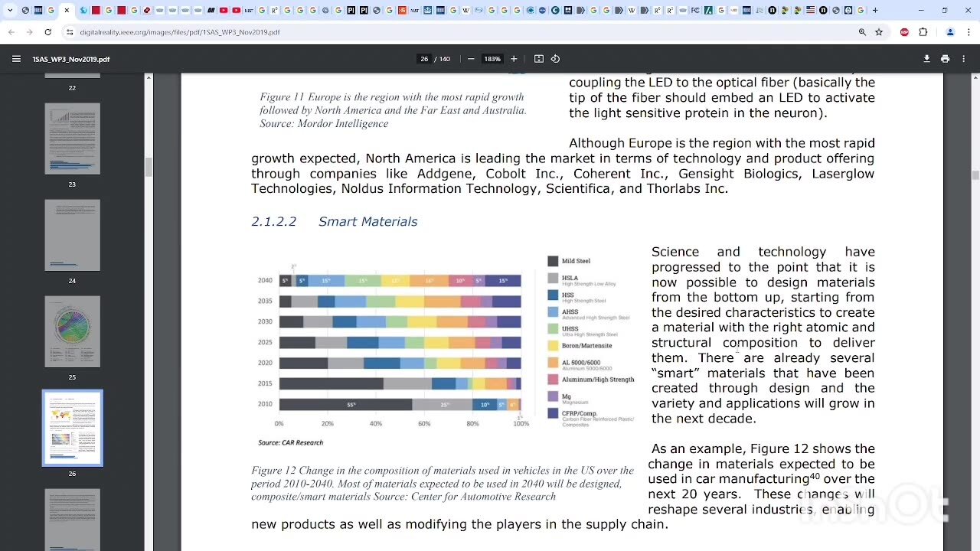Viewport: 980px width, 551px height.
Task: Click the 1SAS_WP3_Nov2019.pdf title text
Action: click(71, 59)
